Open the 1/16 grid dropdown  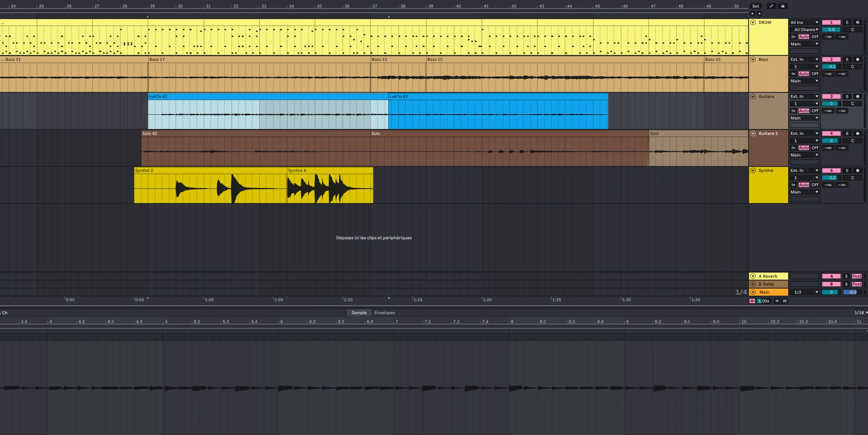[x=861, y=313]
